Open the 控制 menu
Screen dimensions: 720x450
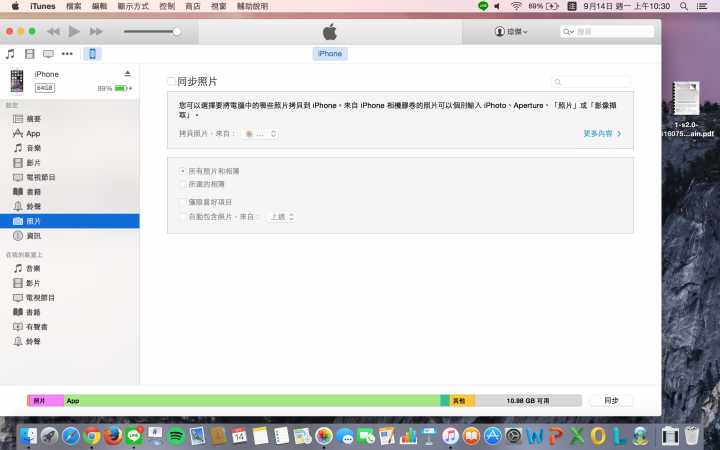(167, 6)
